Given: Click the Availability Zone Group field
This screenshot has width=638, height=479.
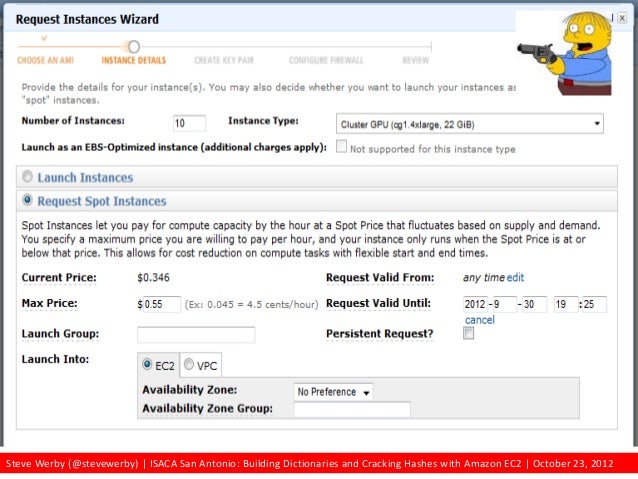Looking at the screenshot, I should (x=352, y=410).
